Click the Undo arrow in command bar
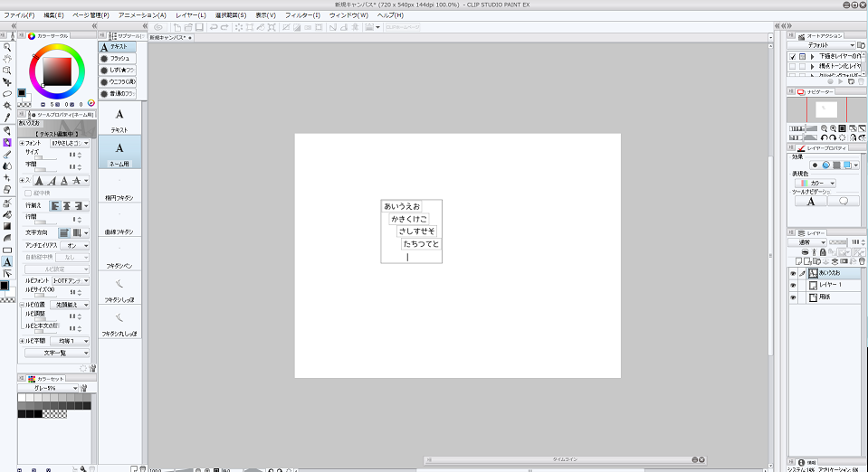Image resolution: width=868 pixels, height=472 pixels. click(x=213, y=27)
